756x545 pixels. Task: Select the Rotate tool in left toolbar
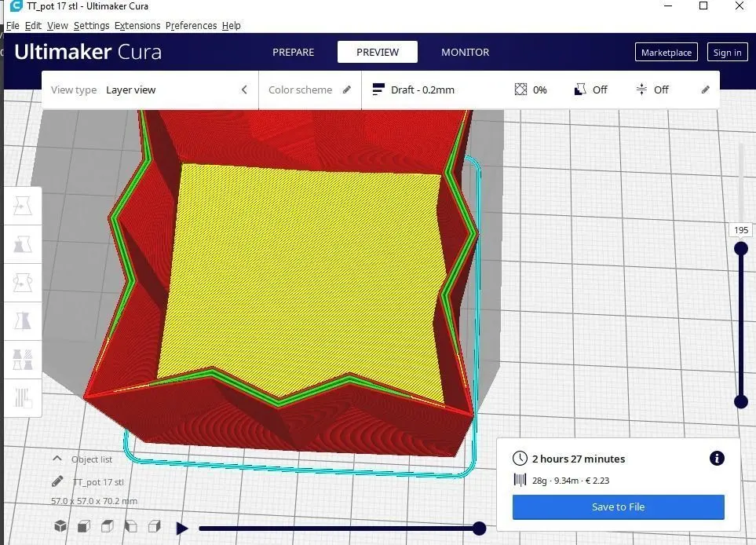23,283
